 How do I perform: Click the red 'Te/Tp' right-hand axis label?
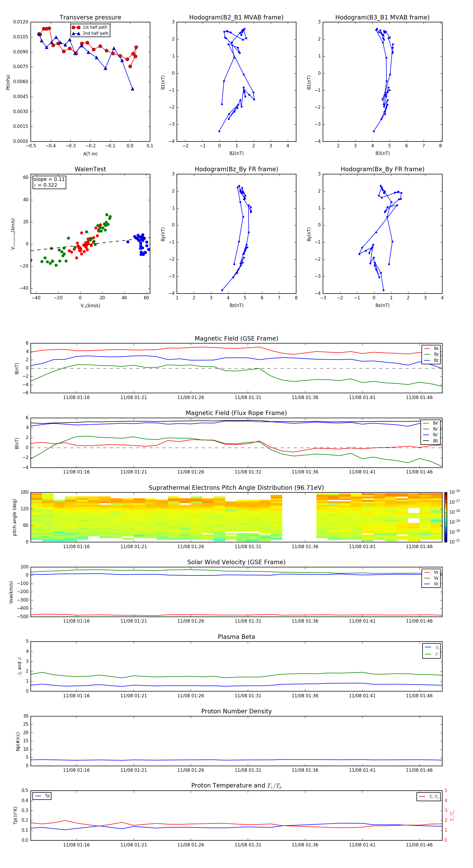coord(453,816)
